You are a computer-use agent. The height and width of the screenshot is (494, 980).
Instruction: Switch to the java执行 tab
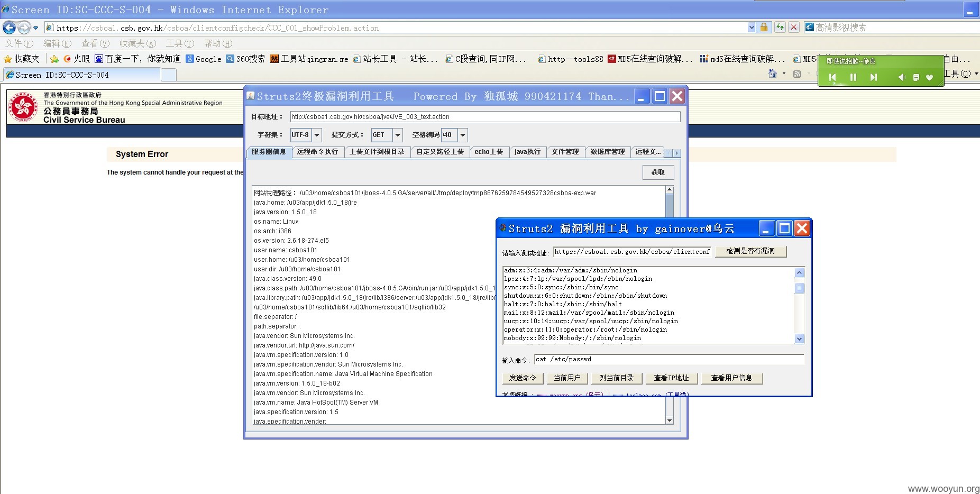tap(527, 152)
